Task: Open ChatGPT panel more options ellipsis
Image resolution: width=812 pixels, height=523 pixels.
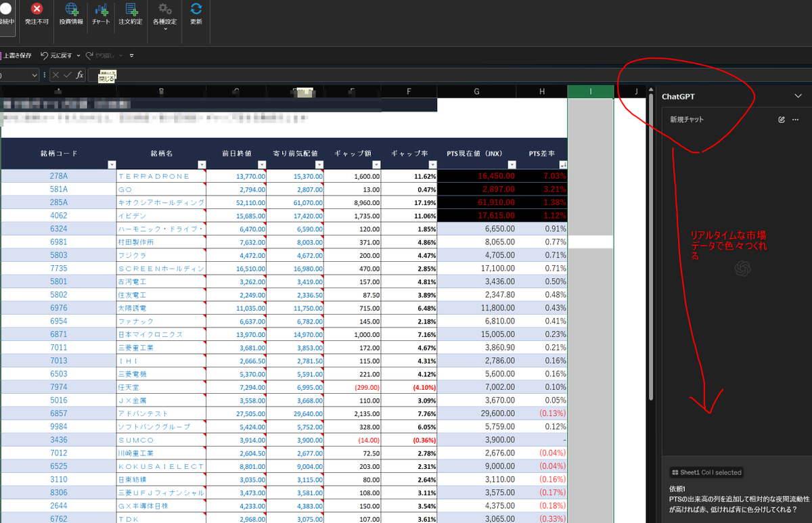Action: [795, 120]
